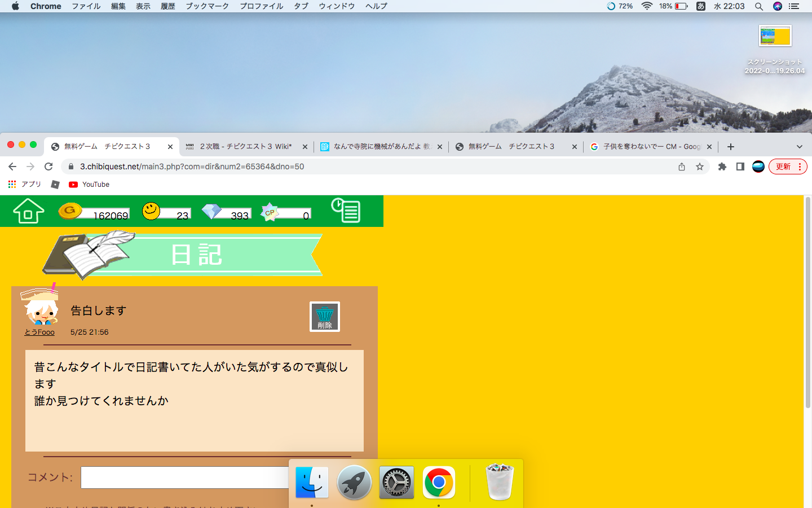Click the diary book and quill icon
The image size is (812, 508).
pyautogui.click(x=87, y=254)
